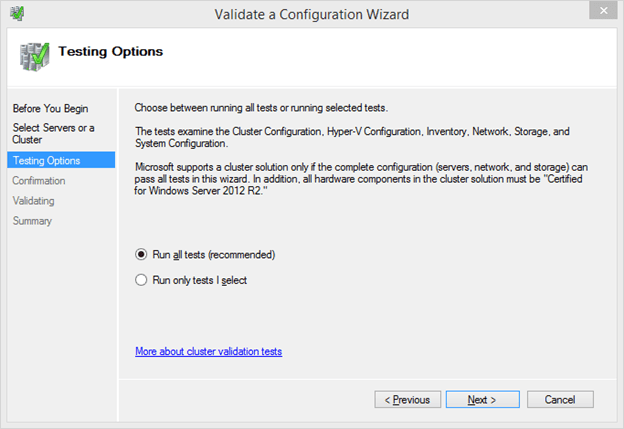The height and width of the screenshot is (429, 624).
Task: Click the wizard icon in the title bar
Action: click(17, 14)
